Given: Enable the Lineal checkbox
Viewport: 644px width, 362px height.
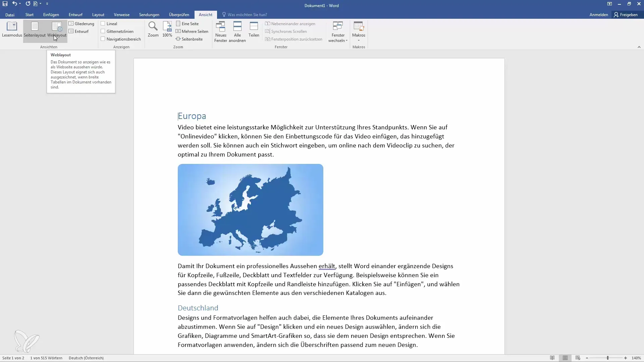Looking at the screenshot, I should (103, 24).
